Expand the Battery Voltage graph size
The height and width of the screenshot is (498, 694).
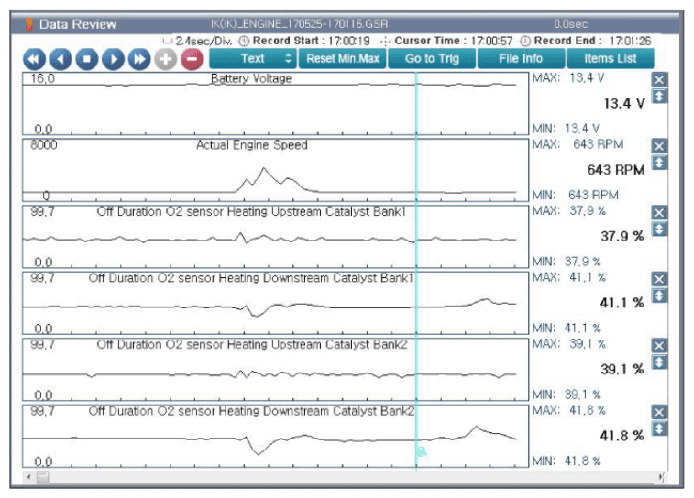(658, 96)
